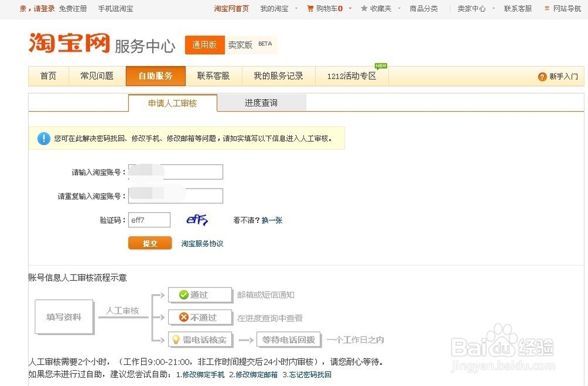Click the blue info exclamation icon

click(x=44, y=138)
